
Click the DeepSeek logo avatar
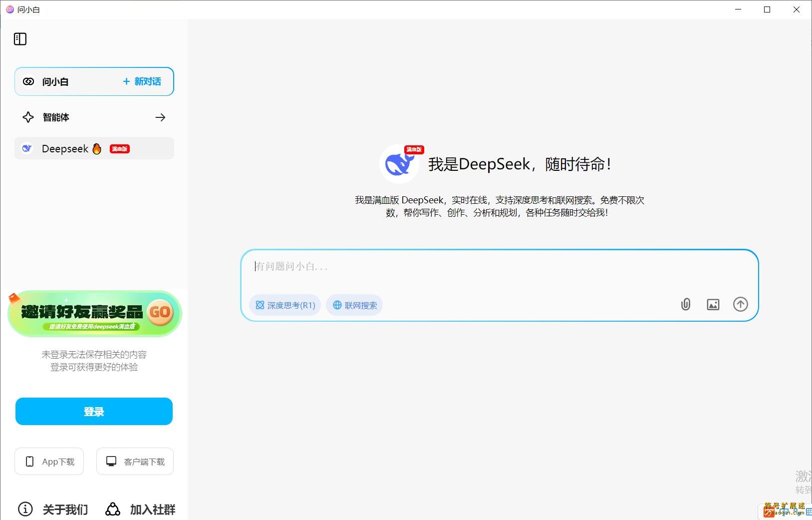[399, 164]
